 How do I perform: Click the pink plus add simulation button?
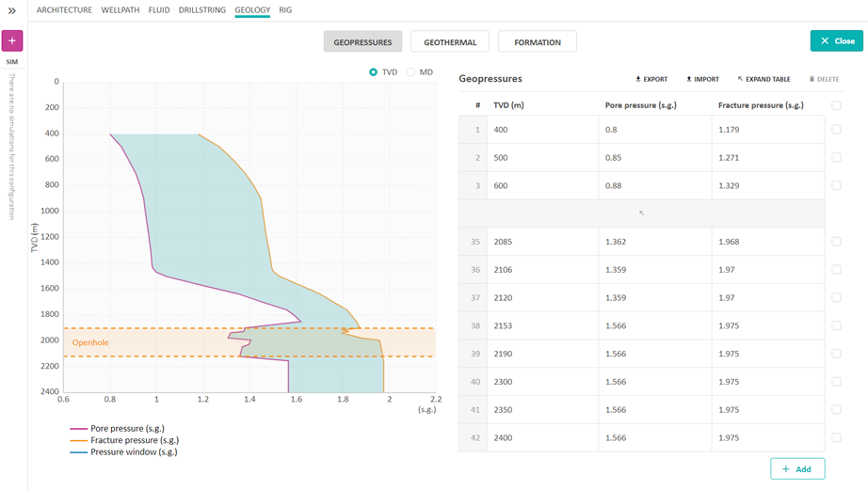tap(12, 40)
